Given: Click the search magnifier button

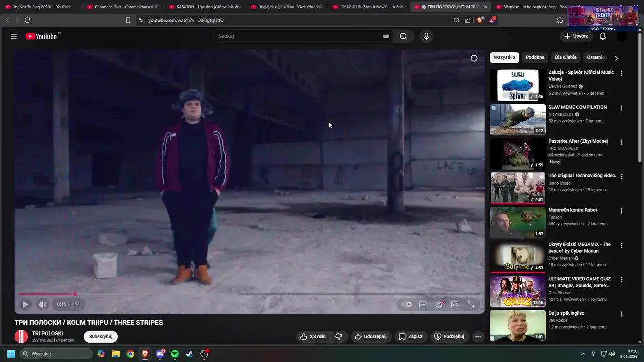Looking at the screenshot, I should pos(404,36).
